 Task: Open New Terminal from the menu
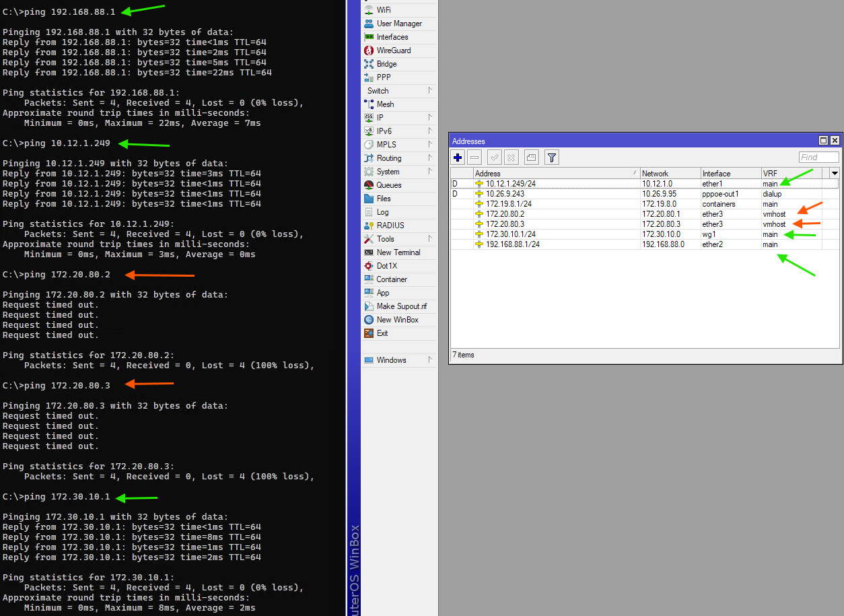coord(398,252)
